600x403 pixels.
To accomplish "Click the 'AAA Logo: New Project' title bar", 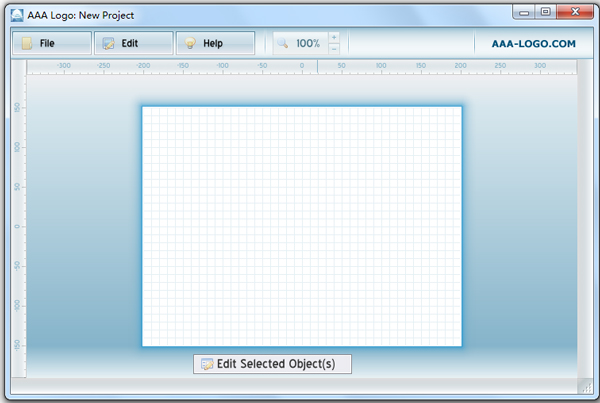I will pos(250,16).
